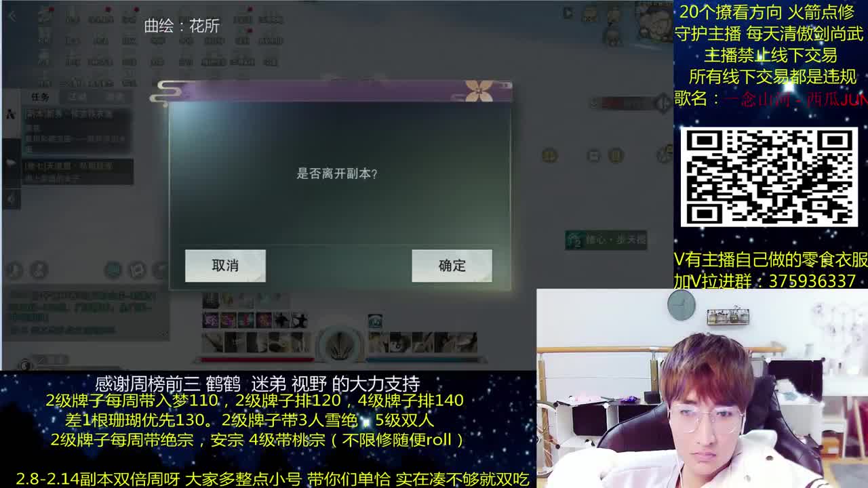Screen dimensions: 868x488
Task: Click the 2.8-2.14副本双倍周 notice line
Action: coord(273,479)
